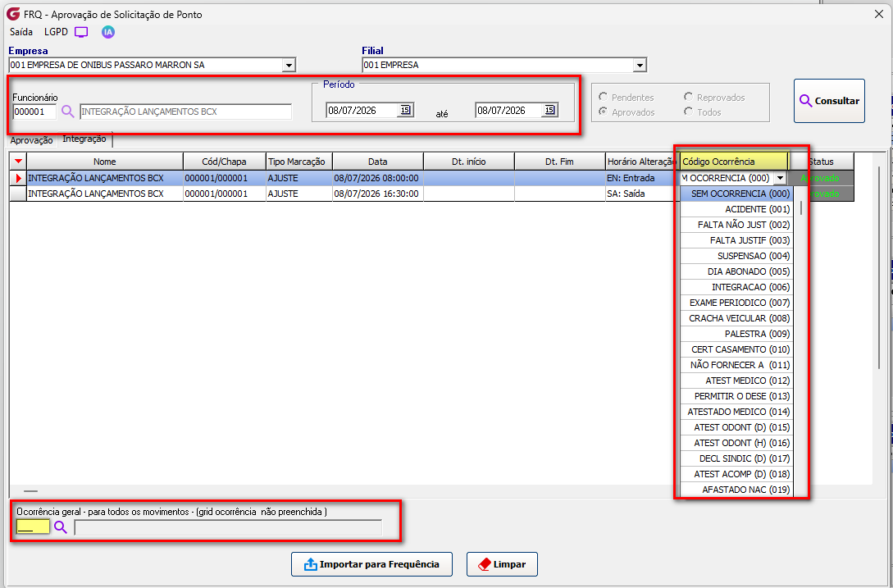The image size is (893, 588).
Task: Click the Tipo Marcação column header
Action: click(x=299, y=162)
